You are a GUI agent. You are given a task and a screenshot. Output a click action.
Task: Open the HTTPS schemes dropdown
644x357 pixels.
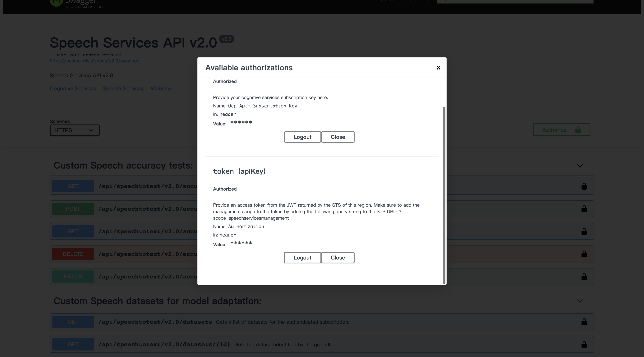pyautogui.click(x=75, y=130)
